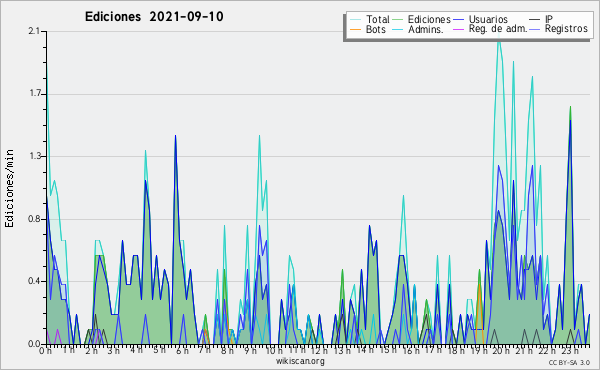600x370 pixels.
Task: Open the wikiscan.org link
Action: click(x=300, y=361)
